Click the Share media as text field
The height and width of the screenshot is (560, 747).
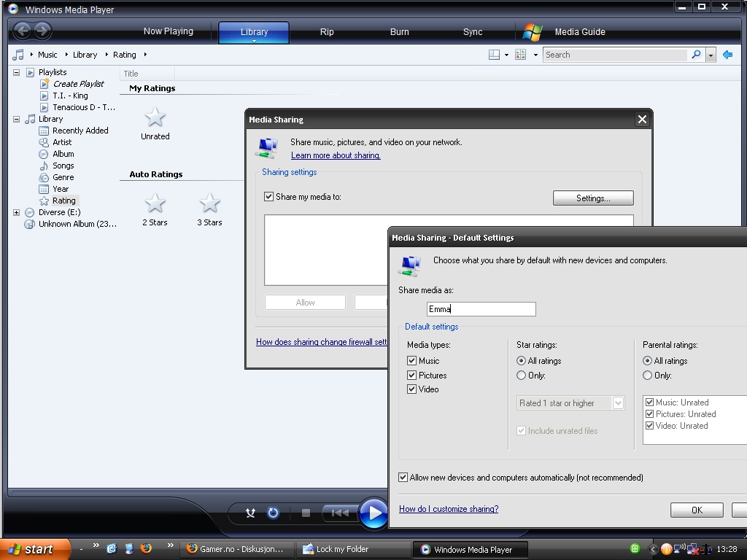[481, 309]
